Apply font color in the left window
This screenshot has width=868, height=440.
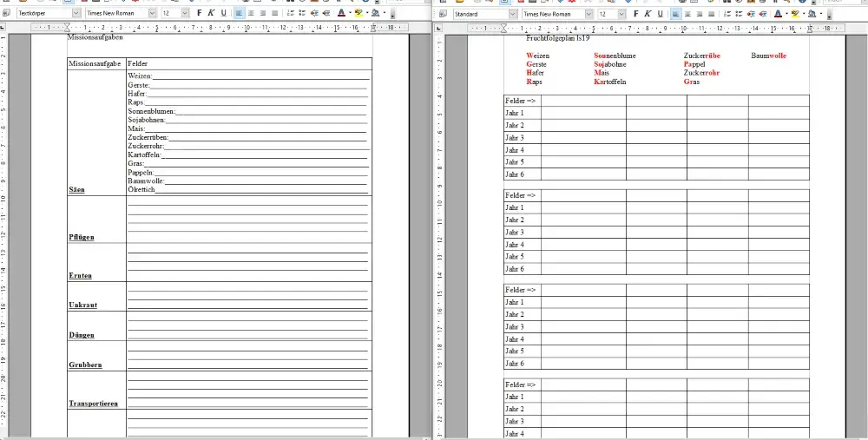tap(341, 14)
